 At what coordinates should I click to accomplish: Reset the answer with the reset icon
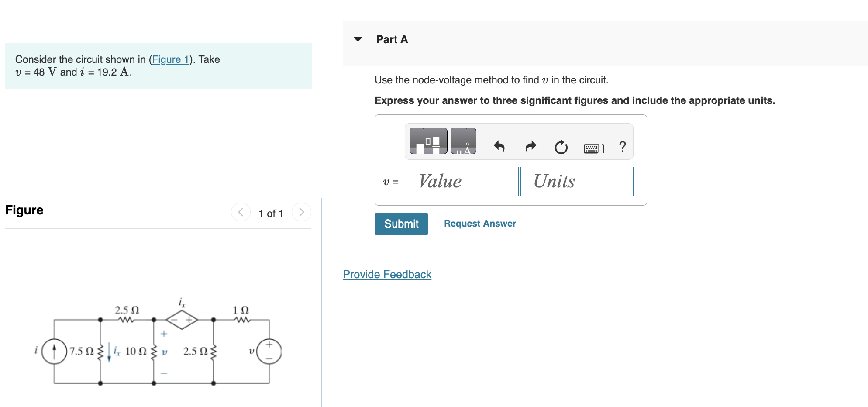coord(560,147)
